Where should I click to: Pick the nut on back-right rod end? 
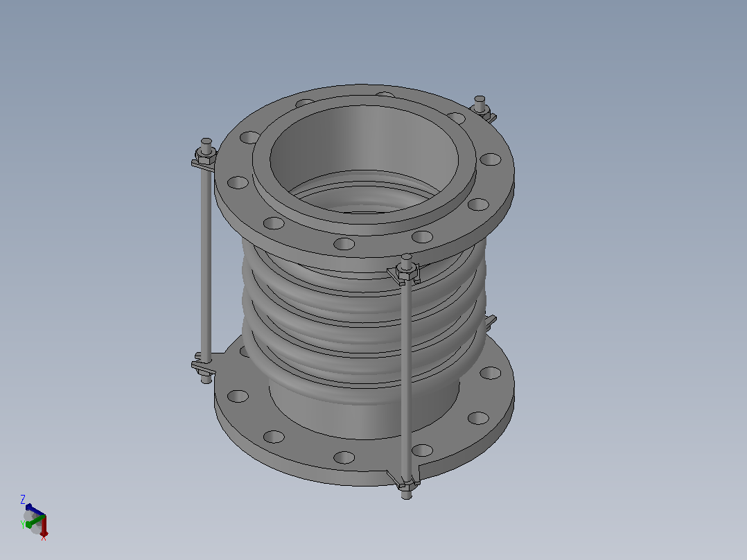(x=481, y=110)
